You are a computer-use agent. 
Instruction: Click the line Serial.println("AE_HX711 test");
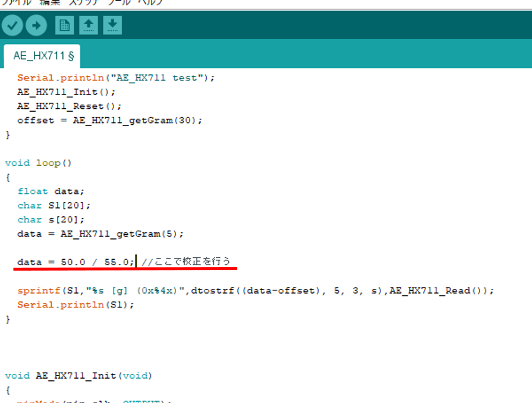pyautogui.click(x=116, y=78)
